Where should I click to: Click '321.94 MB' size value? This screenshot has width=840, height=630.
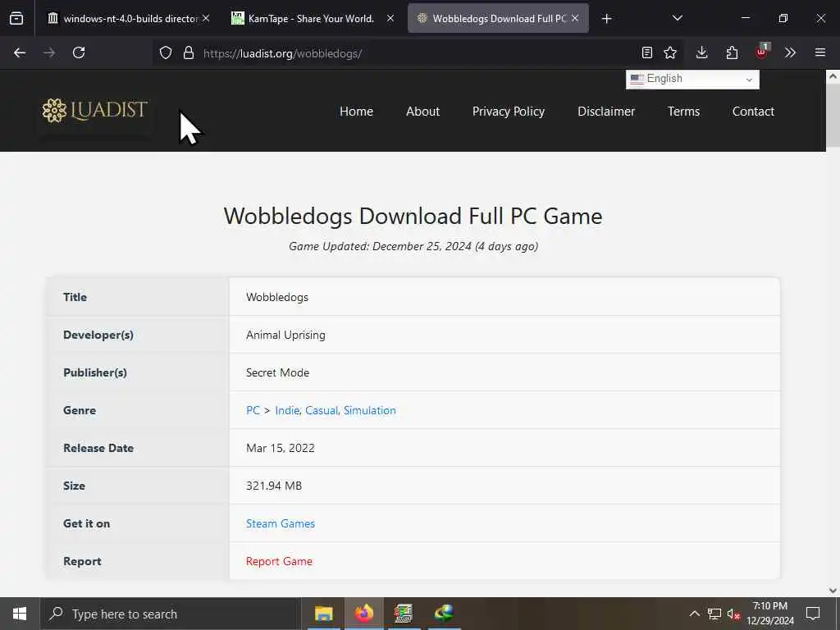click(274, 486)
